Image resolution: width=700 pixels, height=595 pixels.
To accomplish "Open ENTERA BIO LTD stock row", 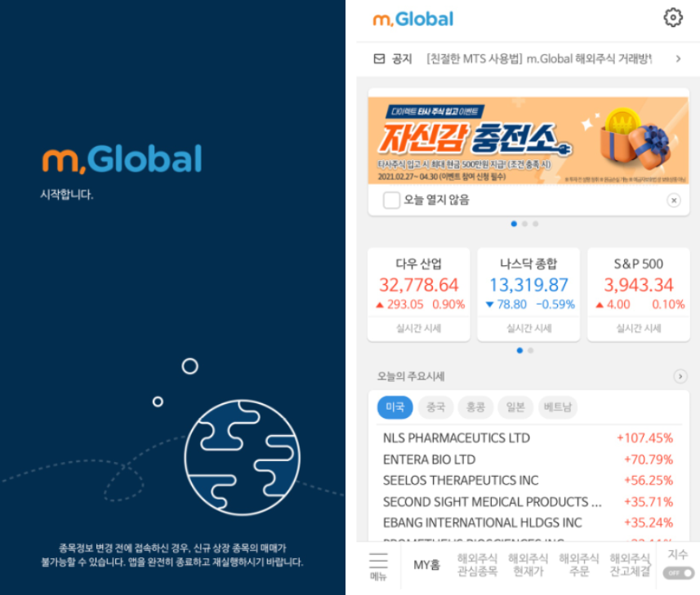I will click(528, 460).
